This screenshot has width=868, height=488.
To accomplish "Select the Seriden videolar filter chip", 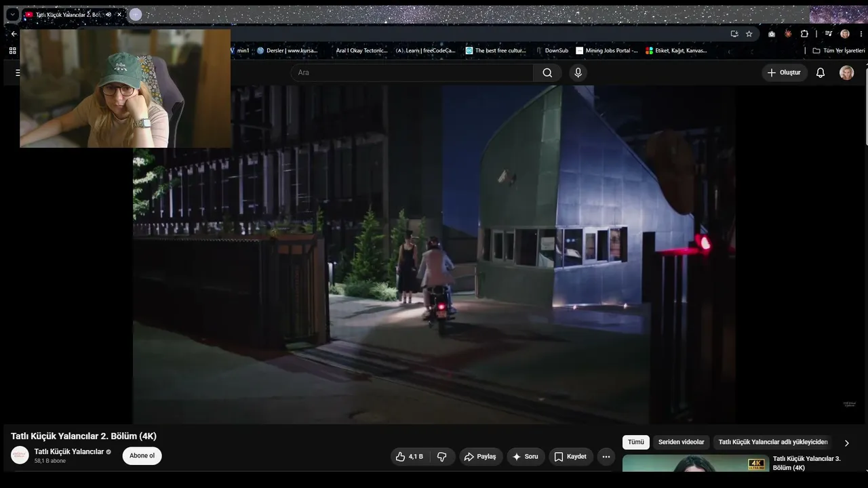I will 681,443.
